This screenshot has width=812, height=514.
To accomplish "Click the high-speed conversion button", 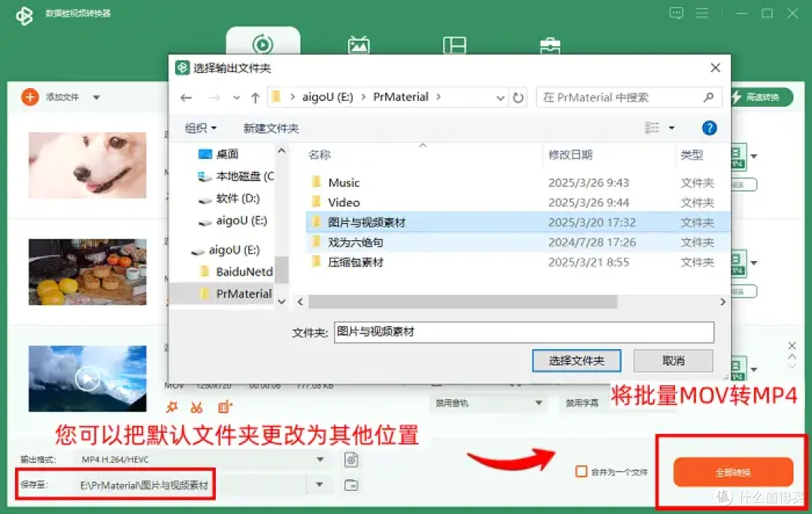I will [x=762, y=97].
